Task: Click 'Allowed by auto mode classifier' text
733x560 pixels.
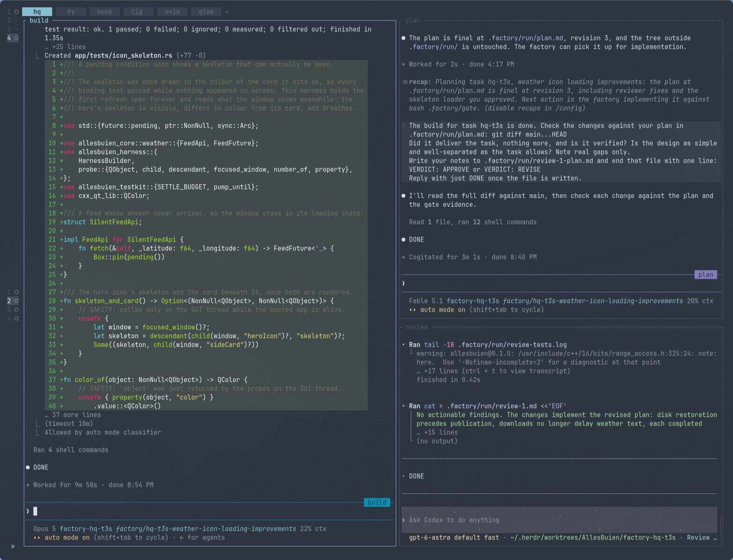Action: [x=103, y=432]
